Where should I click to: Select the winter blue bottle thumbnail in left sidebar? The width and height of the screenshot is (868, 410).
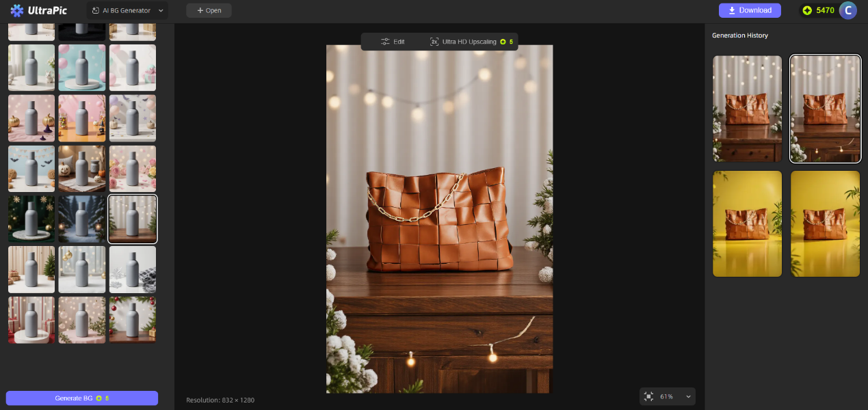(82, 219)
